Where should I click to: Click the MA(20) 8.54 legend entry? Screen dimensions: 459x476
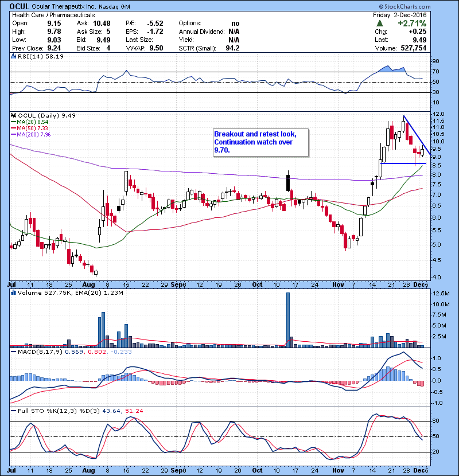[x=29, y=122]
